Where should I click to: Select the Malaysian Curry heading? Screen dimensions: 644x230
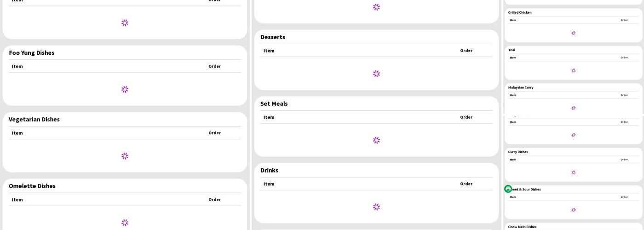[521, 87]
